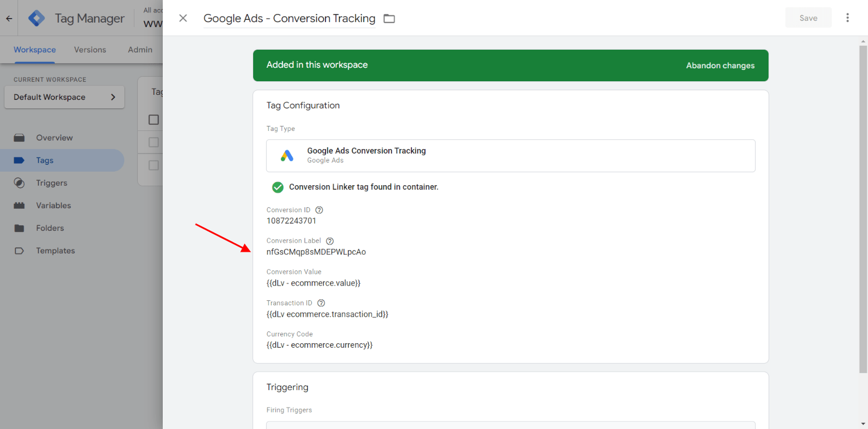The width and height of the screenshot is (868, 429).
Task: Open Triggers in the sidebar
Action: [62, 183]
